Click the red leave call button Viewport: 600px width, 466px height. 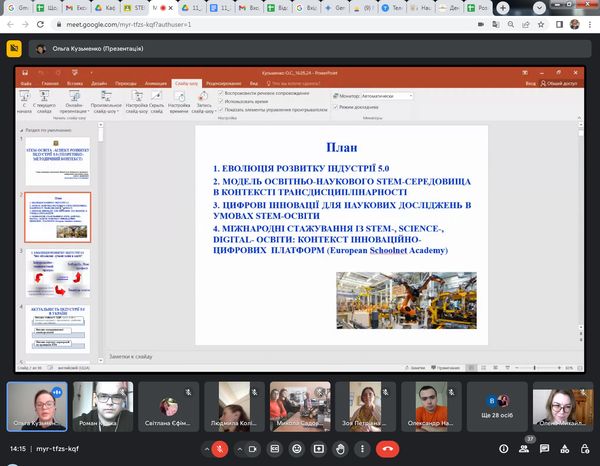click(389, 448)
